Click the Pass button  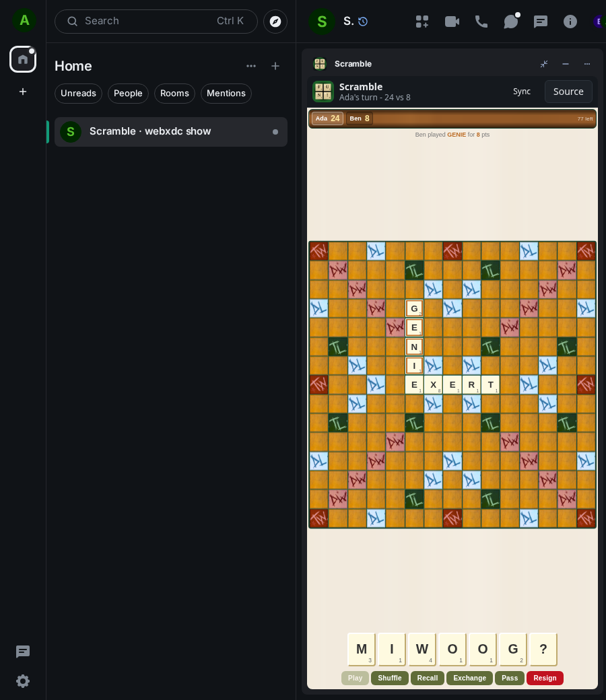coord(510,678)
